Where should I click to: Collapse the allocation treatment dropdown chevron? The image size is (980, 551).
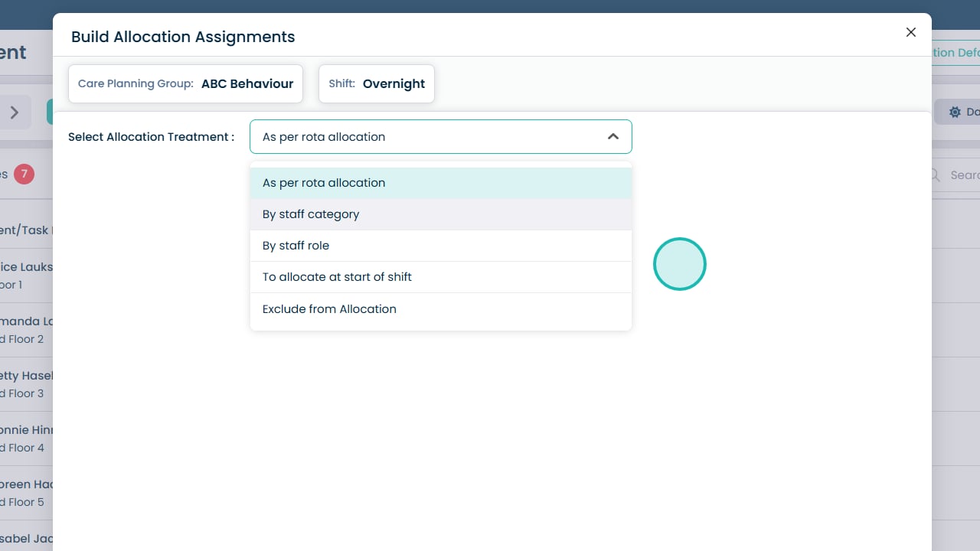pos(612,137)
